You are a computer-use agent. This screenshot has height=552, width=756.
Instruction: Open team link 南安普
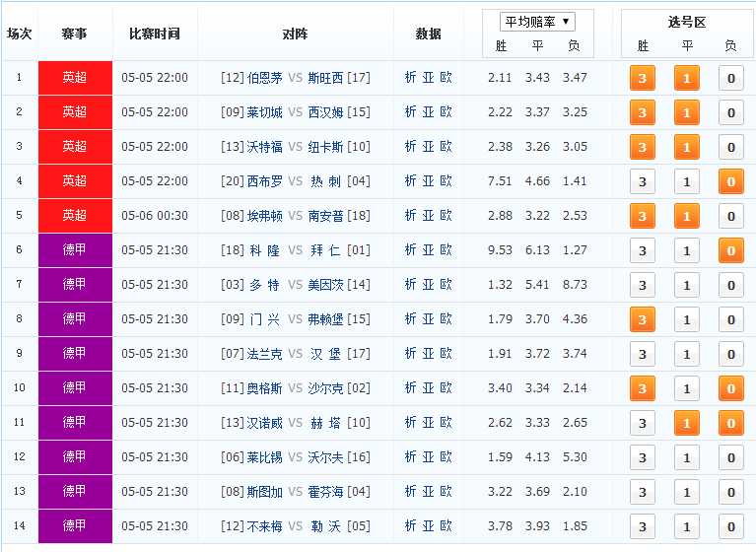[325, 216]
